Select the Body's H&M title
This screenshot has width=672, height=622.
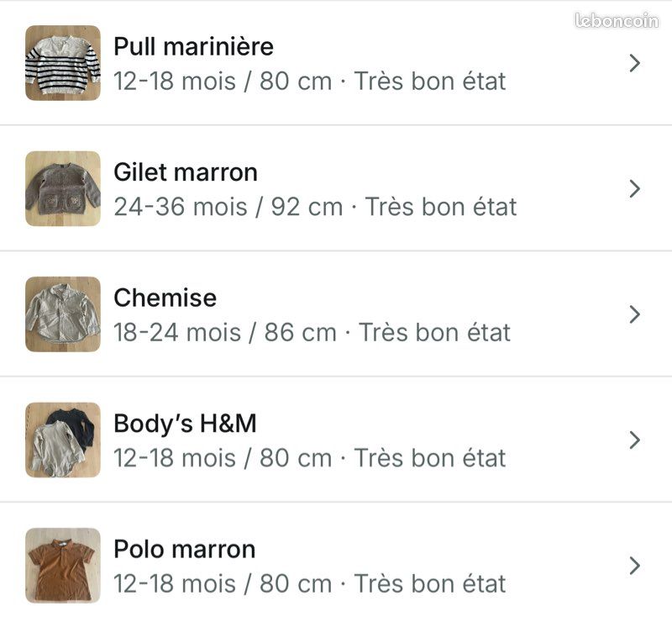(184, 424)
